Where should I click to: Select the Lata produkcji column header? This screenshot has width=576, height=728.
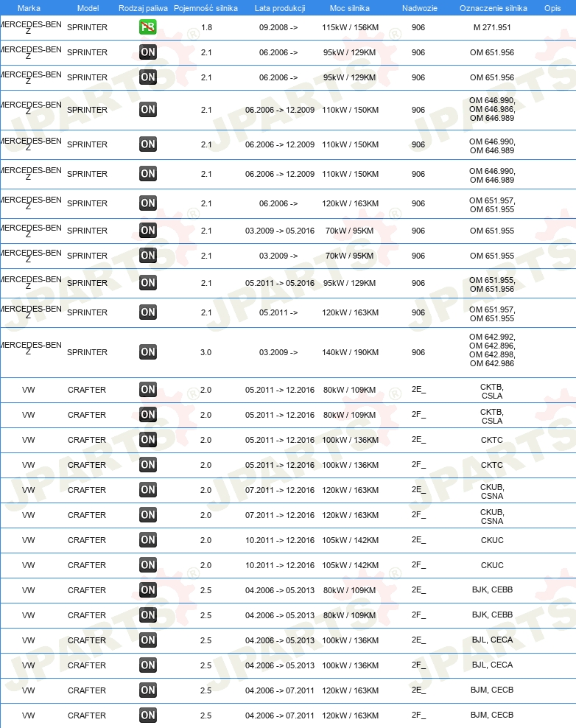click(x=280, y=8)
